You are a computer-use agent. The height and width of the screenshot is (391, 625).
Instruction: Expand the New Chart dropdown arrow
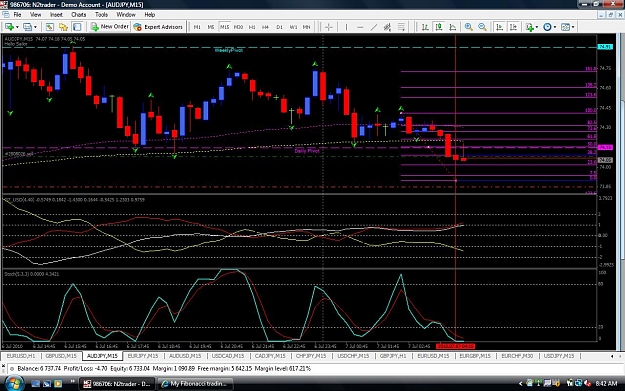click(17, 27)
